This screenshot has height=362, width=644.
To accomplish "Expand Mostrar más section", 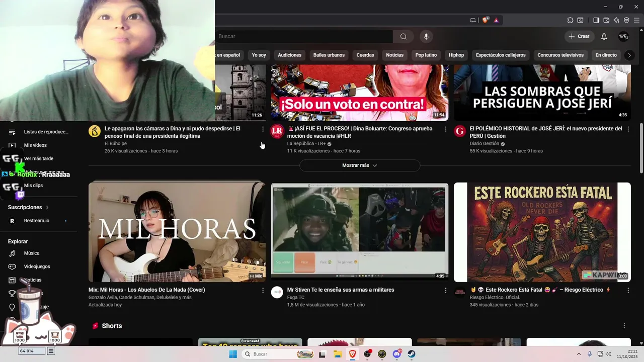I will (x=360, y=165).
